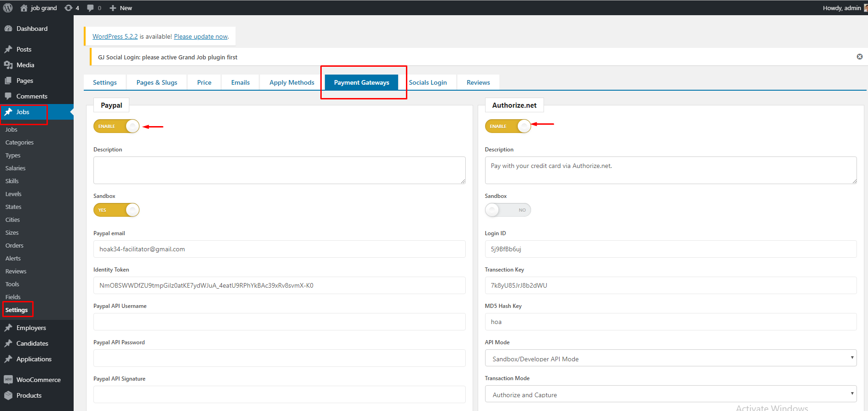Image resolution: width=868 pixels, height=411 pixels.
Task: Click the WordPress 5.2.2 link
Action: tap(115, 36)
